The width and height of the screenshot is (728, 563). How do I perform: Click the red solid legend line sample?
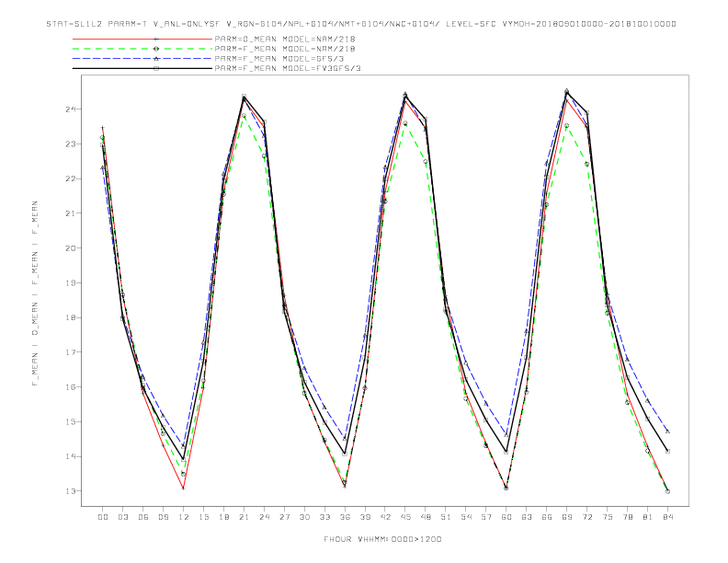click(142, 39)
